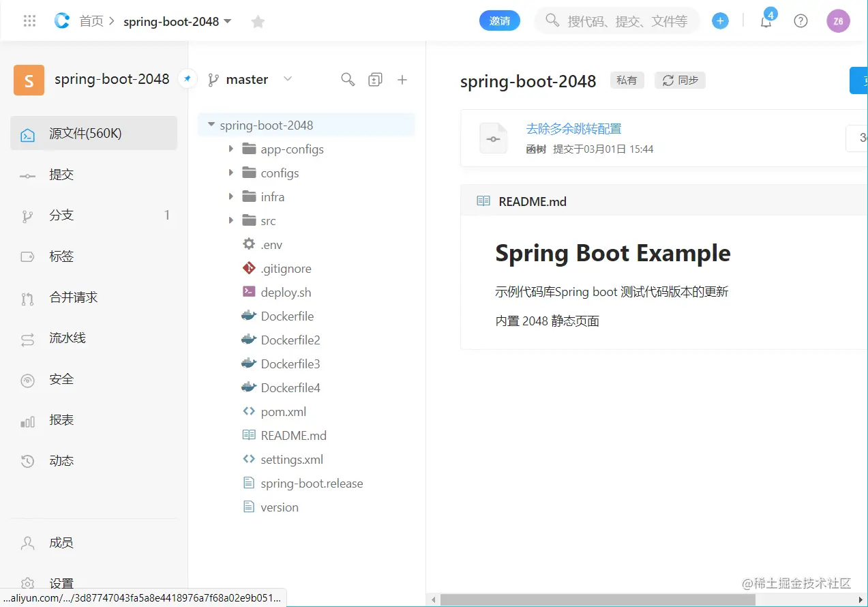Open the app grid launcher icon

(29, 21)
